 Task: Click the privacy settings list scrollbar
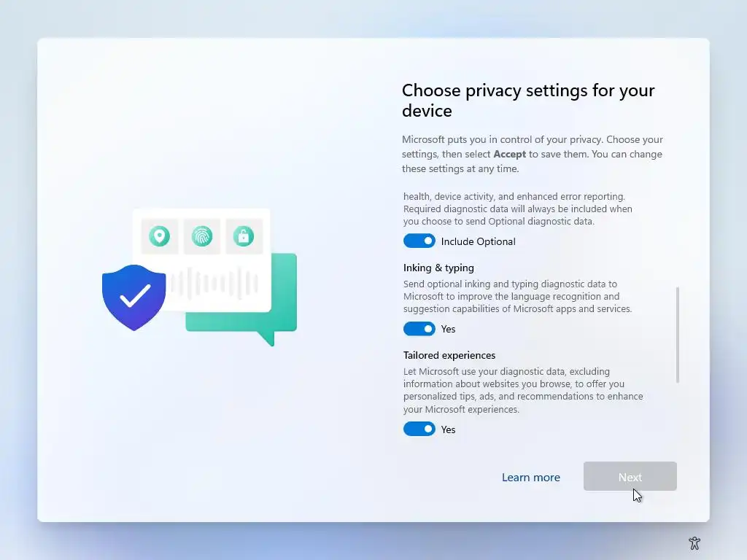pos(678,334)
